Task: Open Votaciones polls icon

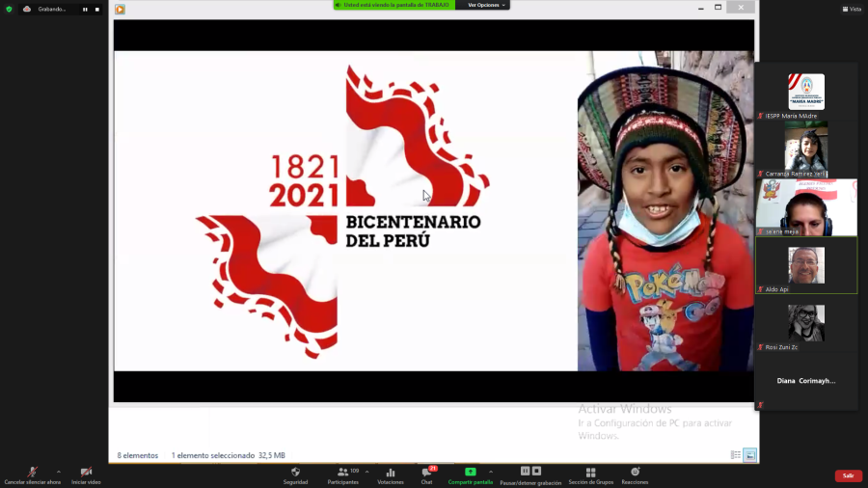Action: point(391,473)
